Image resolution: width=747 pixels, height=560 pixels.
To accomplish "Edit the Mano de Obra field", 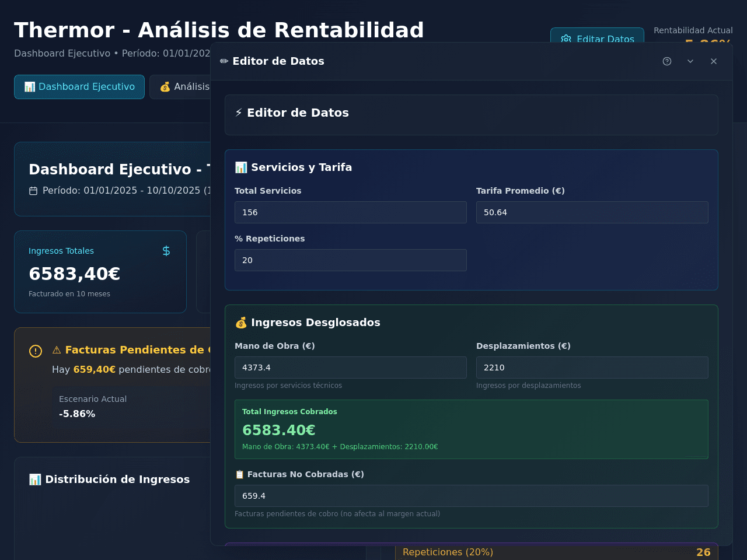I will 351,367.
